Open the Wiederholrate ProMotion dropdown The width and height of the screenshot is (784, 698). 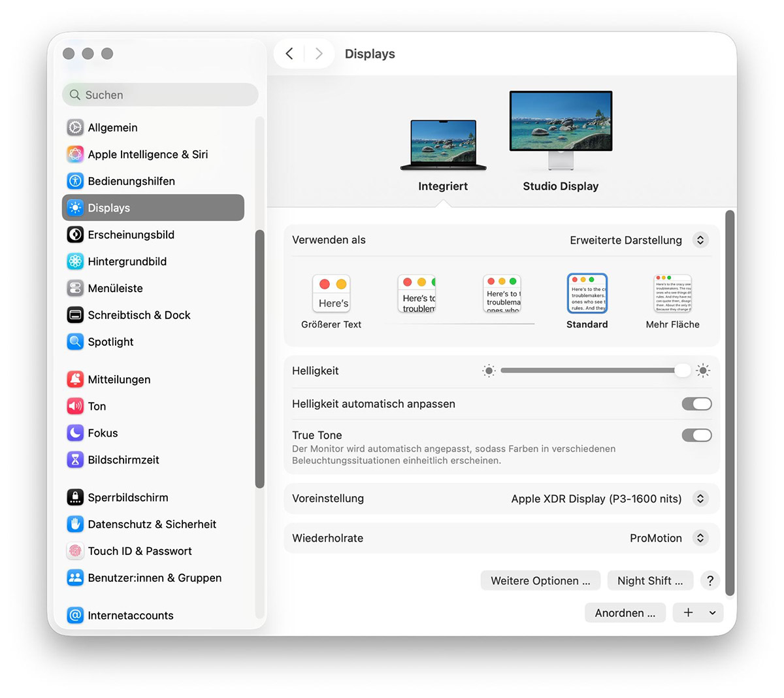700,538
